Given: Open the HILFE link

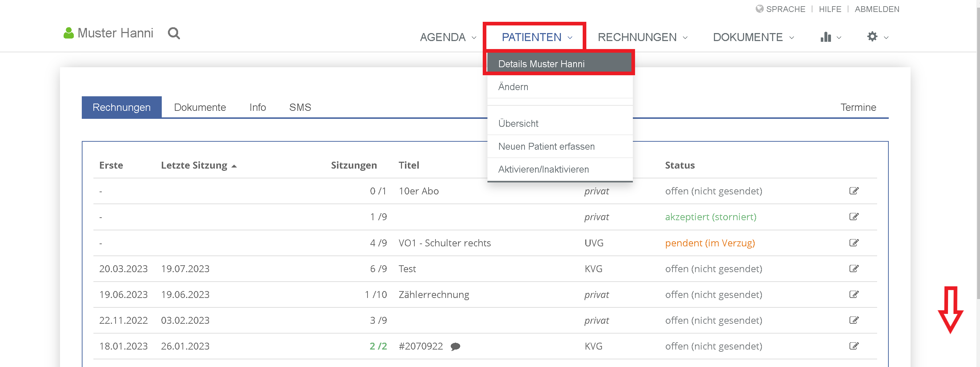Looking at the screenshot, I should pos(830,9).
